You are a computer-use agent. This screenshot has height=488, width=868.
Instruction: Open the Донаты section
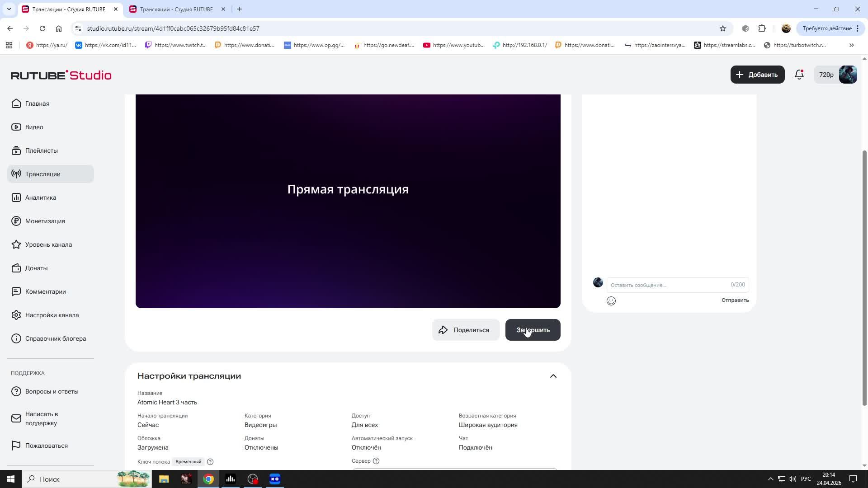point(36,268)
